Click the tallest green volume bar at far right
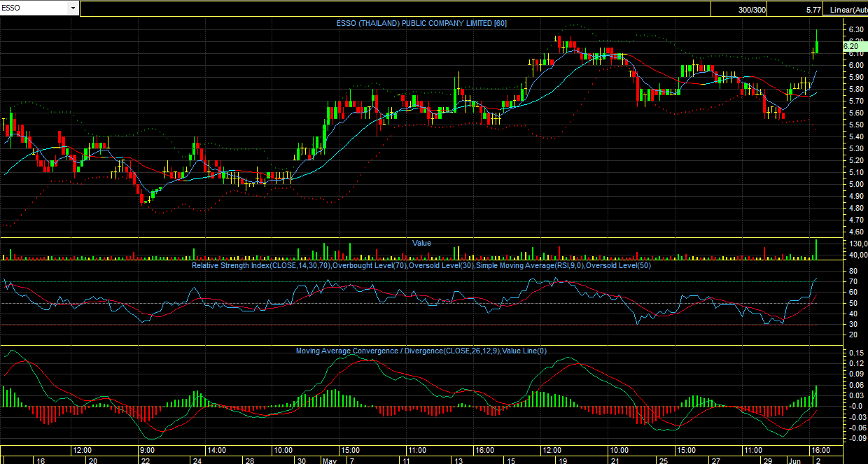This screenshot has height=464, width=868. pyautogui.click(x=816, y=249)
